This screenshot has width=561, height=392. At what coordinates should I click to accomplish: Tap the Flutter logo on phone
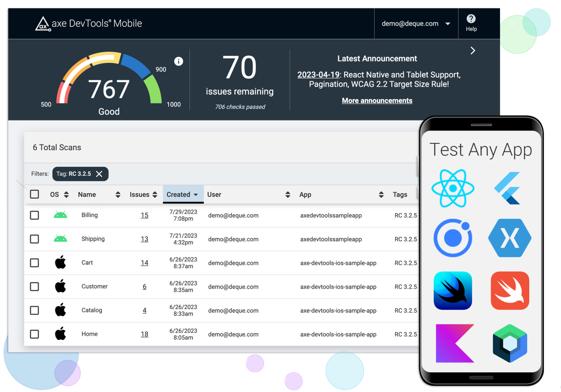point(508,188)
